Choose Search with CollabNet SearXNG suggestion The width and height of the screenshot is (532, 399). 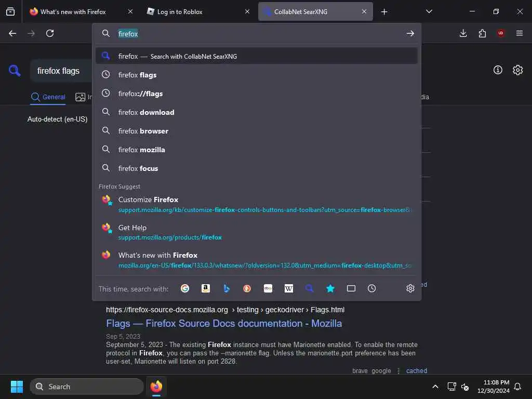point(257,56)
